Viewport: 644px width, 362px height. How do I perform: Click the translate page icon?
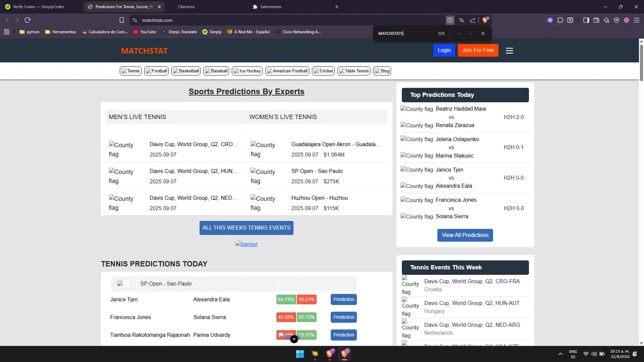(x=462, y=20)
